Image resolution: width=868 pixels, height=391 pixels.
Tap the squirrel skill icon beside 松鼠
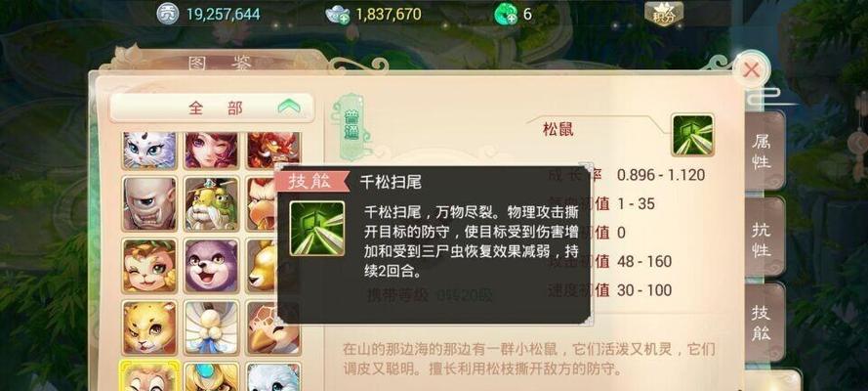tap(692, 135)
